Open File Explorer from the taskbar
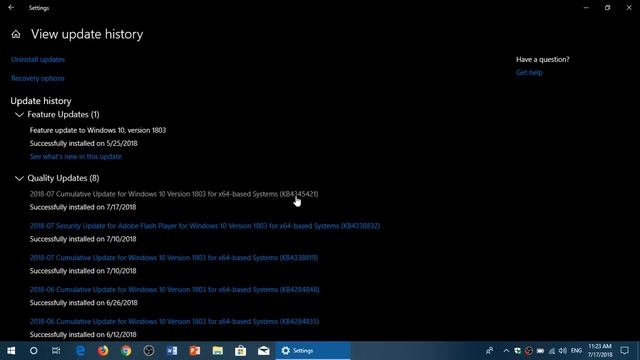640x360 pixels. point(218,351)
